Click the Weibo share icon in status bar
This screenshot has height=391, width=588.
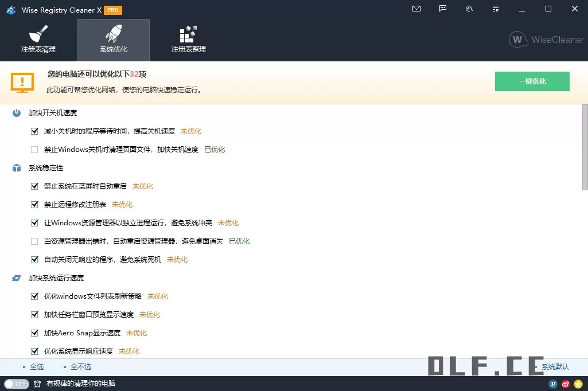[565, 384]
